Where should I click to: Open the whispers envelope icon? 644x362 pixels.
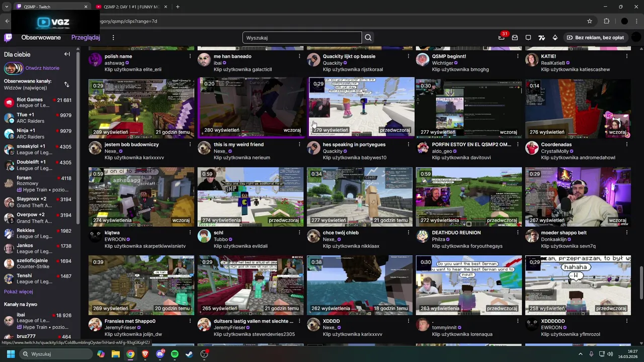pos(515,38)
